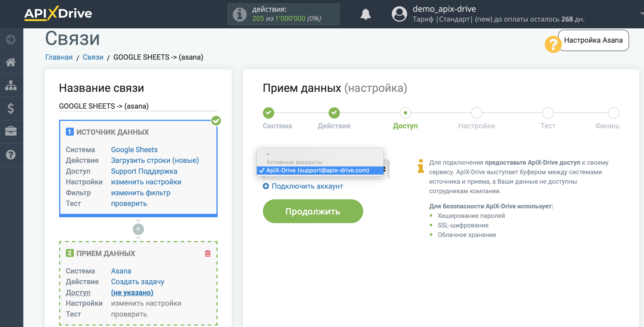The width and height of the screenshot is (644, 327).
Task: Add step with plus circle between blocks
Action: (x=138, y=229)
